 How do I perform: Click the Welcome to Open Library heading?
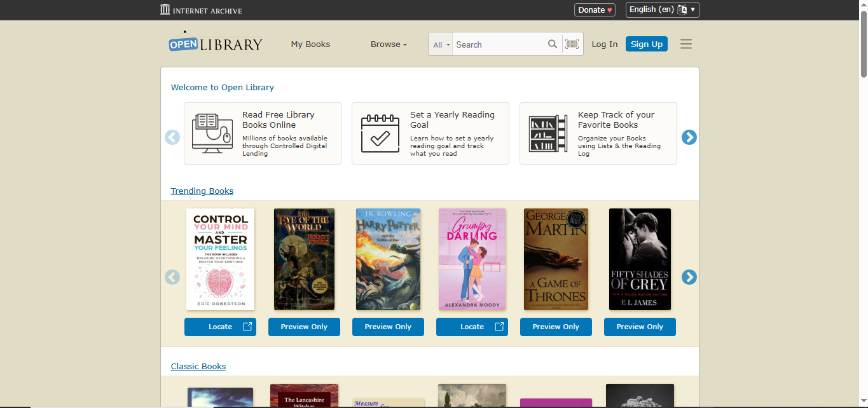(x=223, y=87)
